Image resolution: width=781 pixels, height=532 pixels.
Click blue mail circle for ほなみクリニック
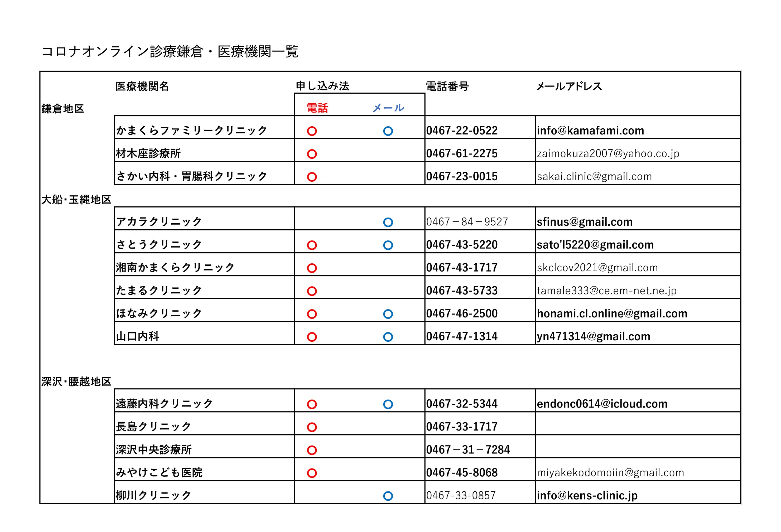click(x=388, y=314)
